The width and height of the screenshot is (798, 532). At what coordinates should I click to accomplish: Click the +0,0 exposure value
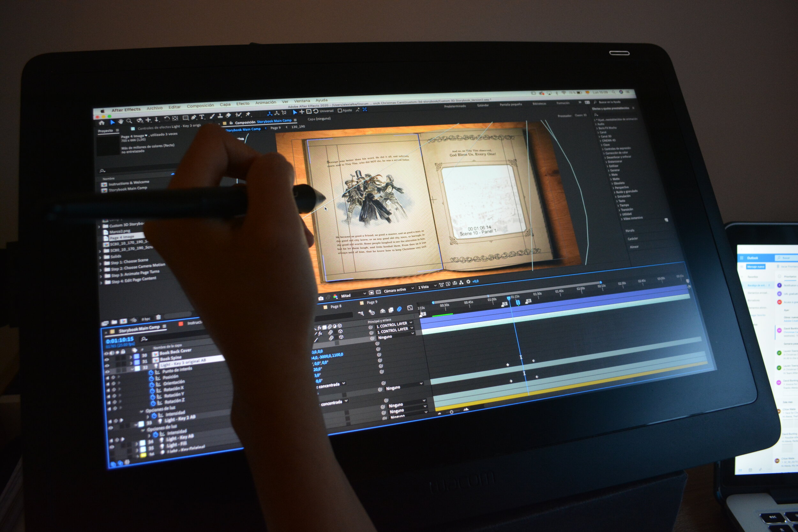(x=475, y=281)
